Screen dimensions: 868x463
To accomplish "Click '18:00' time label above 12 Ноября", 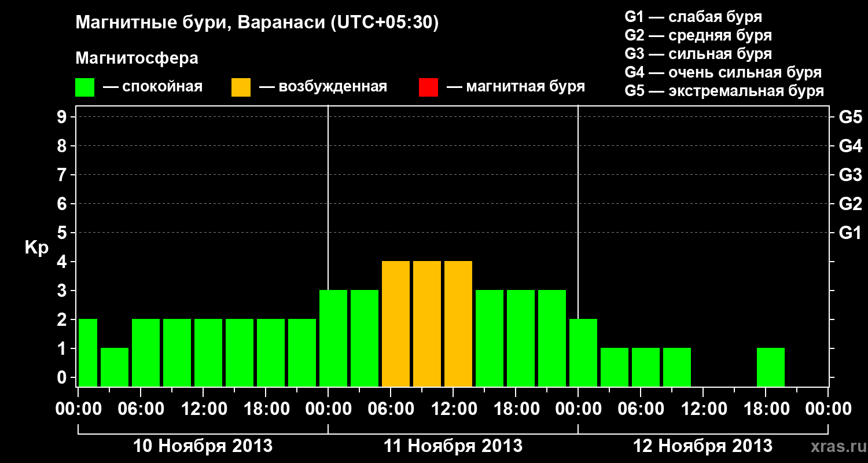I will click(766, 409).
